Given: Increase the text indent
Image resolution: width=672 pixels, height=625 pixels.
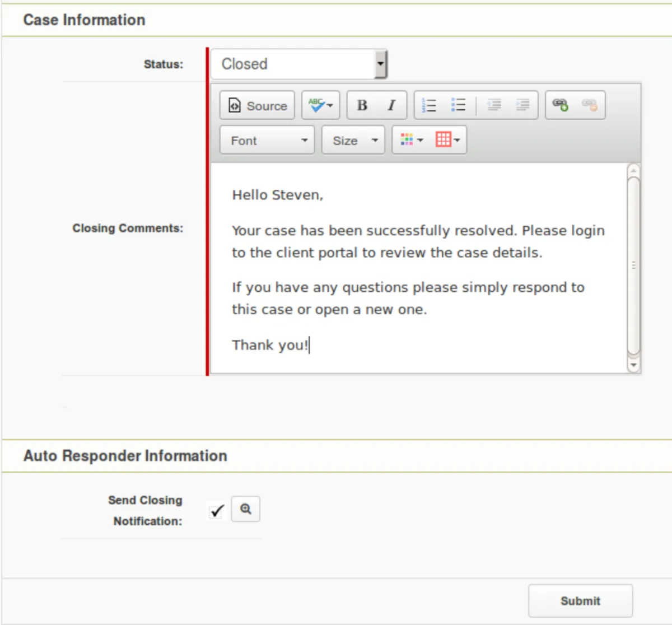Looking at the screenshot, I should coord(522,105).
